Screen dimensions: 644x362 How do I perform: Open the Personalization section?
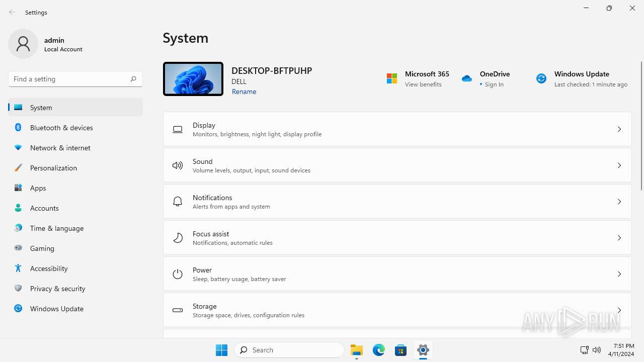click(x=75, y=168)
